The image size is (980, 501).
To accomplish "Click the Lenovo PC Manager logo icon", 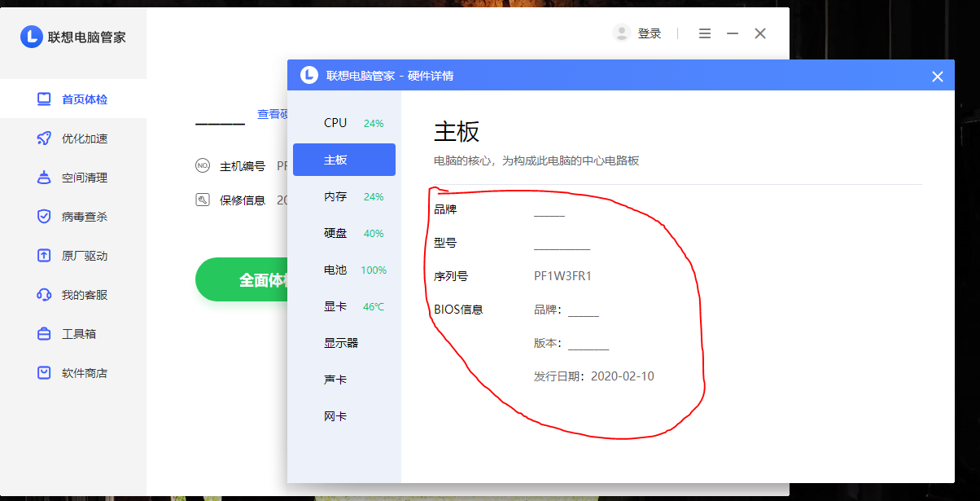I will pyautogui.click(x=31, y=37).
